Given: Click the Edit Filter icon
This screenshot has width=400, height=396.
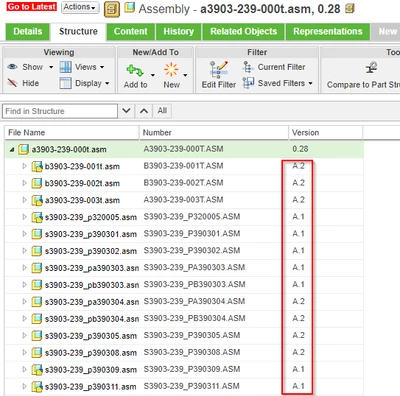Looking at the screenshot, I should (219, 70).
